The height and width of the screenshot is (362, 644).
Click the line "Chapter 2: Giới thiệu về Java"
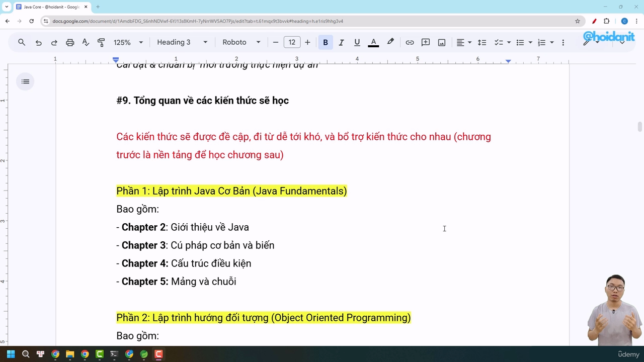tap(183, 227)
